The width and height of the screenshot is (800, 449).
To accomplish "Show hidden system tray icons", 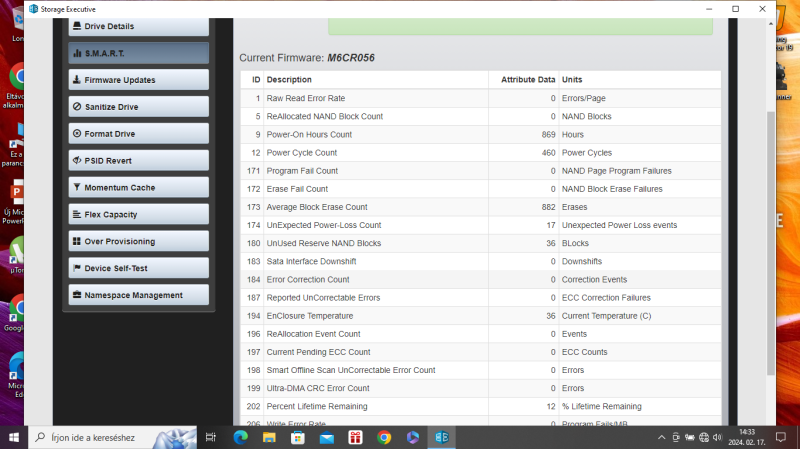I will (x=661, y=437).
